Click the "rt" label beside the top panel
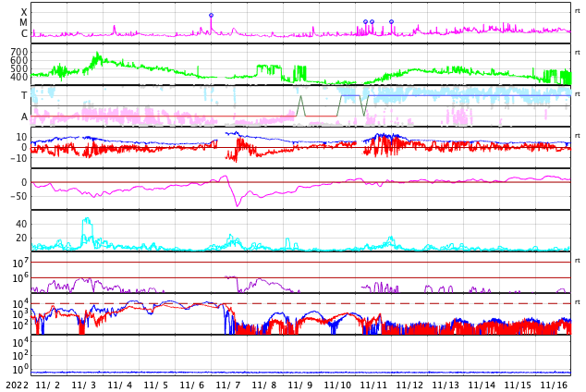Viewport: 586px width, 392px height. 578,10
